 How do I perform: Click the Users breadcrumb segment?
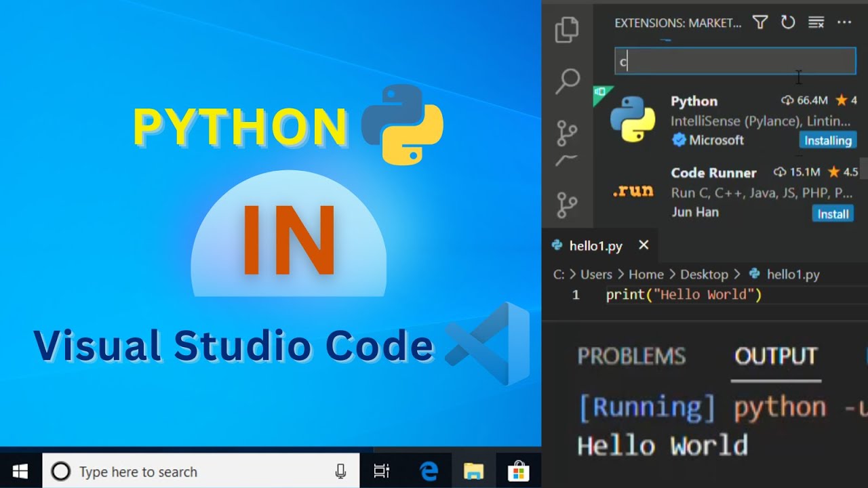point(596,274)
